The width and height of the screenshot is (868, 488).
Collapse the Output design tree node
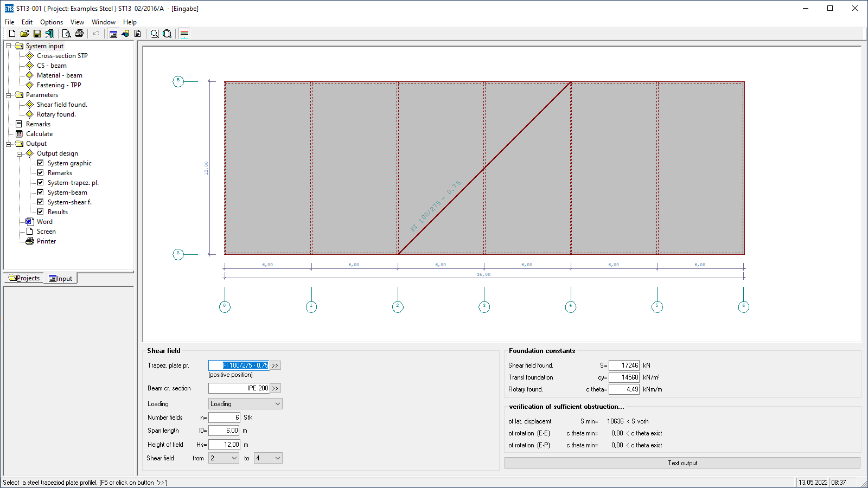click(20, 153)
